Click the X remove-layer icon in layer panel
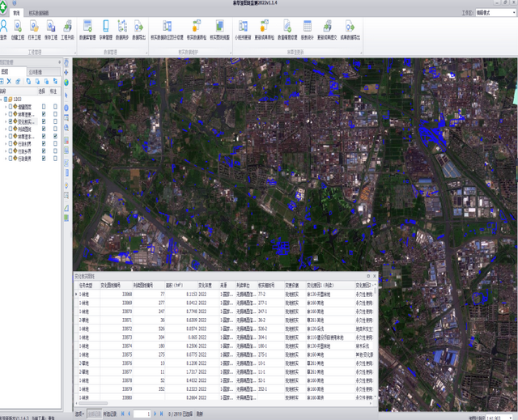Viewport: 518px width, 420px height. click(x=9, y=81)
